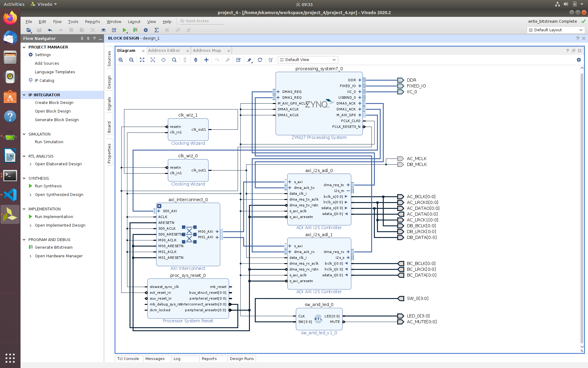Find objects using the binoculars icon
The height and width of the screenshot is (368, 588).
pos(103,30)
